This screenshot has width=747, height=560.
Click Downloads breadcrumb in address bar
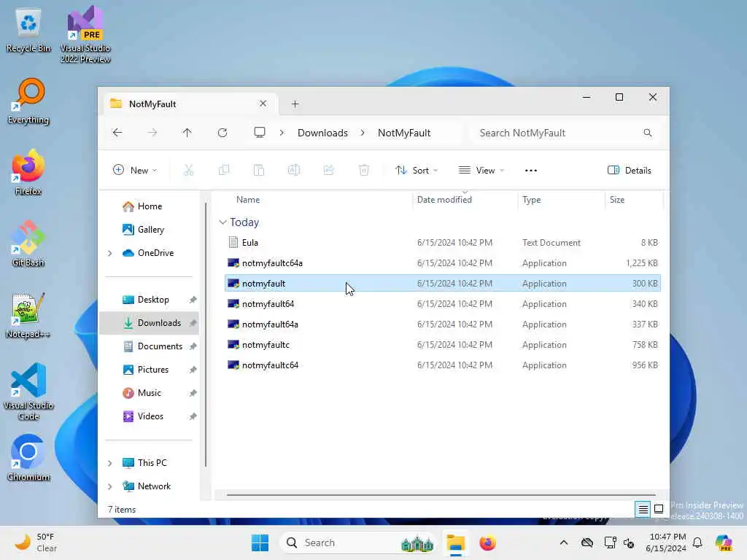pyautogui.click(x=322, y=133)
